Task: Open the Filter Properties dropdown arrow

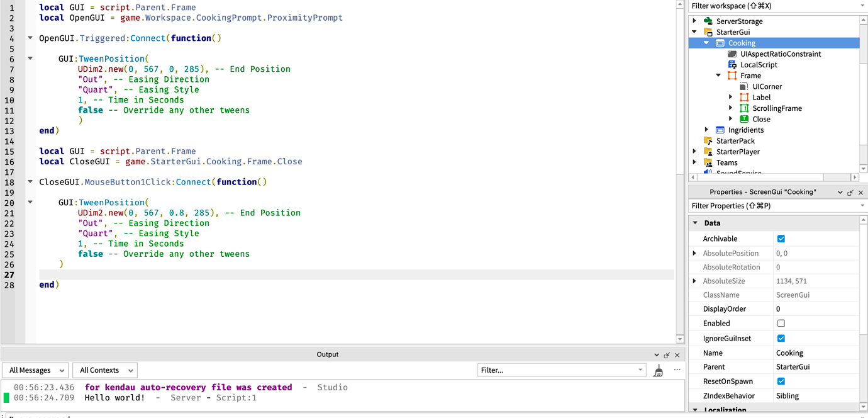Action: pyautogui.click(x=862, y=206)
